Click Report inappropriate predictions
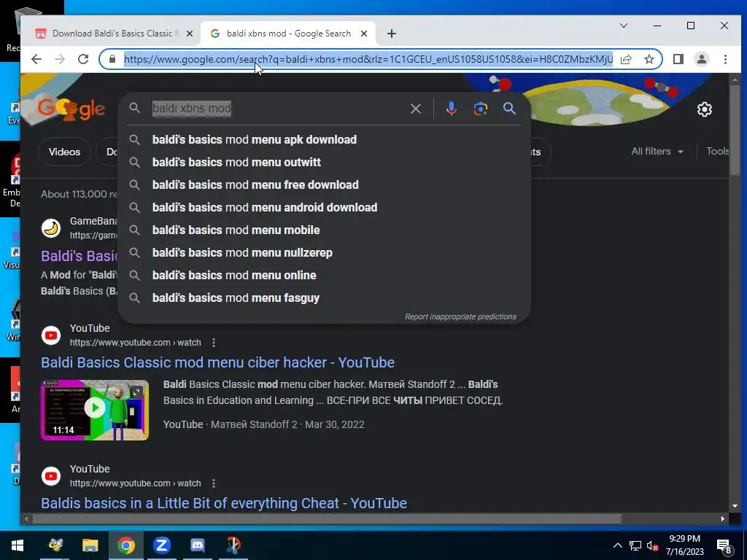The width and height of the screenshot is (747, 560). tap(460, 316)
